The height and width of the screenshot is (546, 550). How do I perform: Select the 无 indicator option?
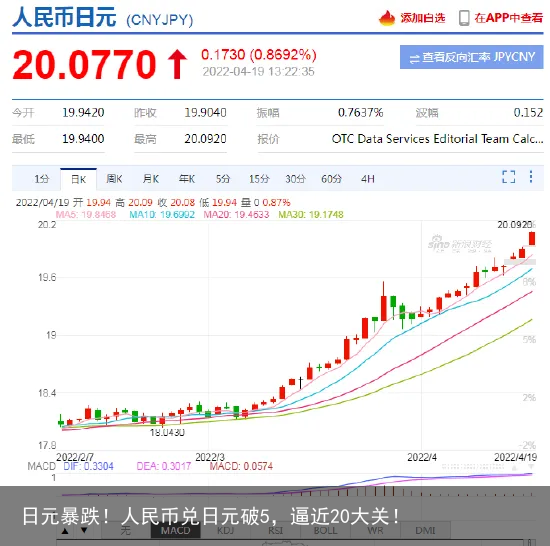(x=126, y=530)
